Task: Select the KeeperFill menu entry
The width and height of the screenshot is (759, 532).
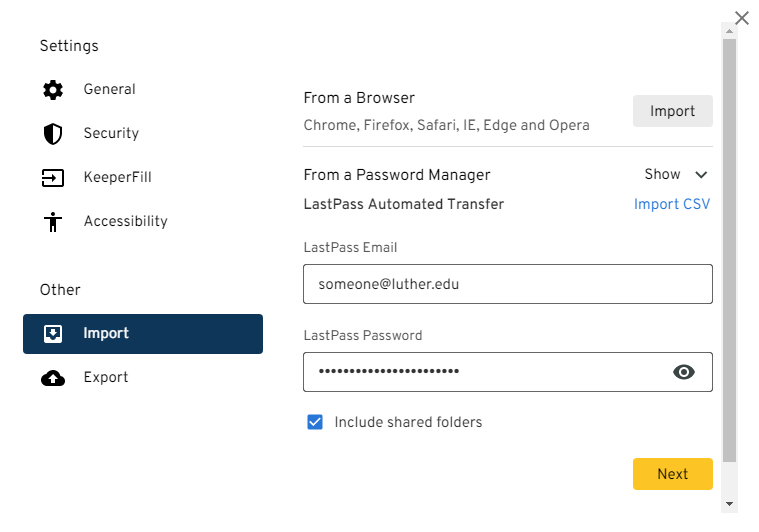Action: click(x=143, y=178)
